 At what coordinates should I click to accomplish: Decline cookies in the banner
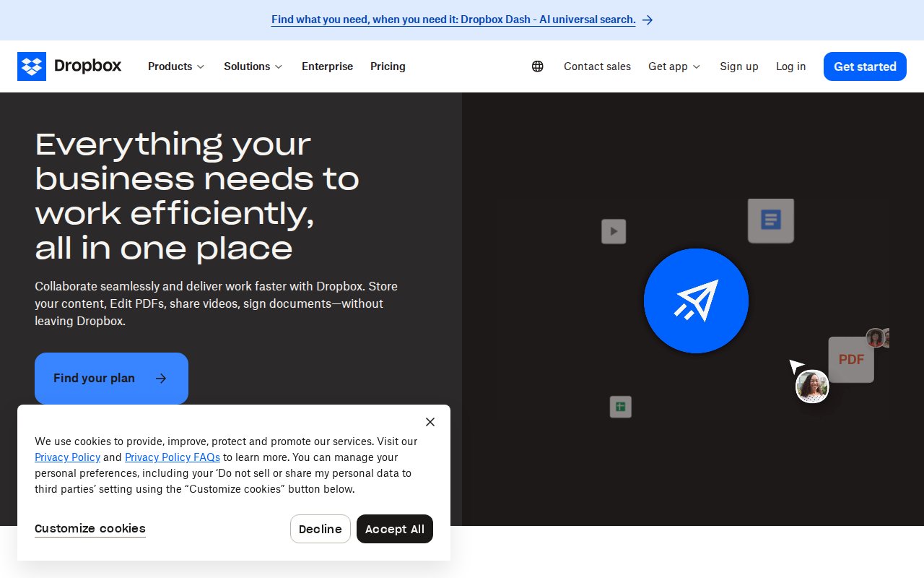(x=320, y=529)
